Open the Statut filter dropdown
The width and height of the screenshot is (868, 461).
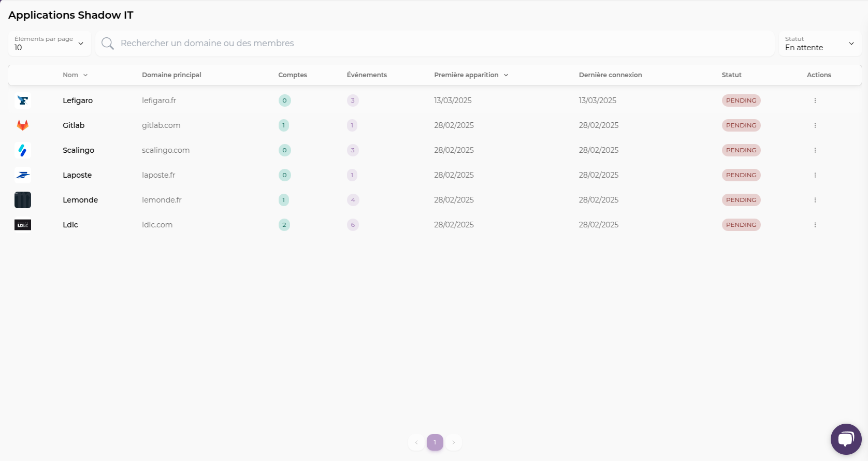coord(819,44)
